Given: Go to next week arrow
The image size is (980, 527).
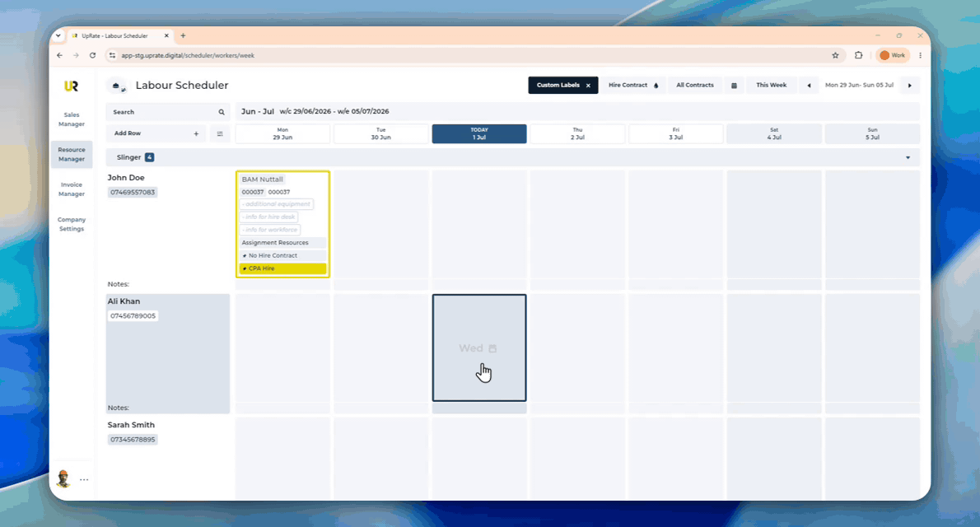Looking at the screenshot, I should [x=909, y=86].
